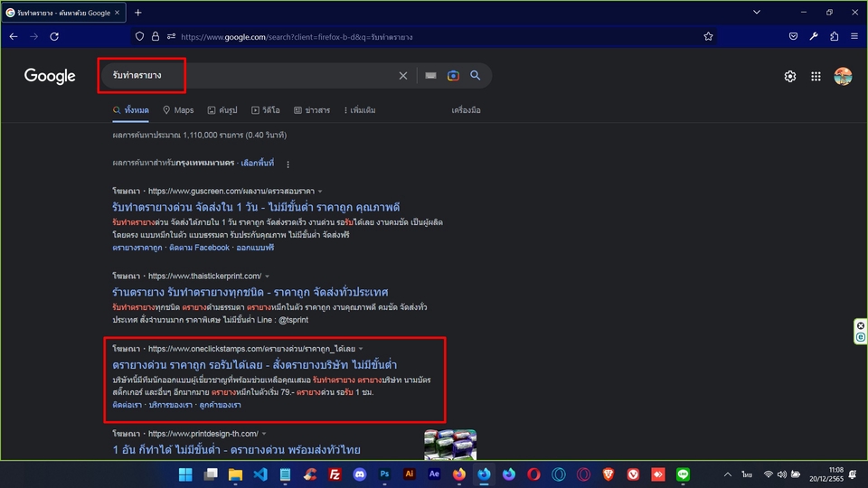Image resolution: width=868 pixels, height=488 pixels.
Task: Click the Google logo
Action: click(x=50, y=76)
